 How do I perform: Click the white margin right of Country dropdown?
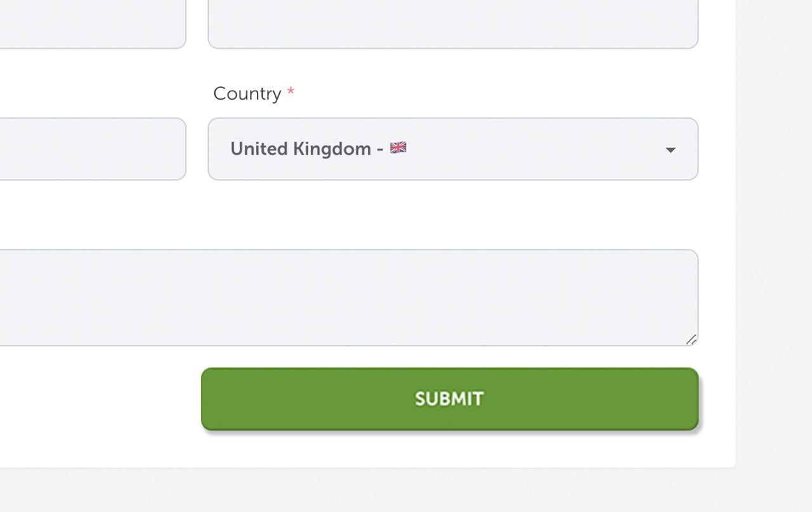click(717, 149)
